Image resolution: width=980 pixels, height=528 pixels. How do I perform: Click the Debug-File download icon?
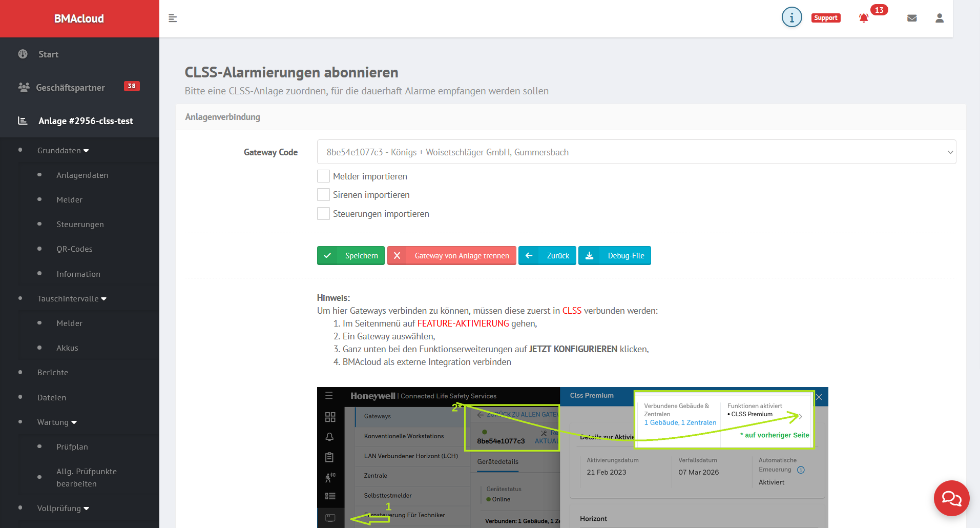pyautogui.click(x=590, y=256)
